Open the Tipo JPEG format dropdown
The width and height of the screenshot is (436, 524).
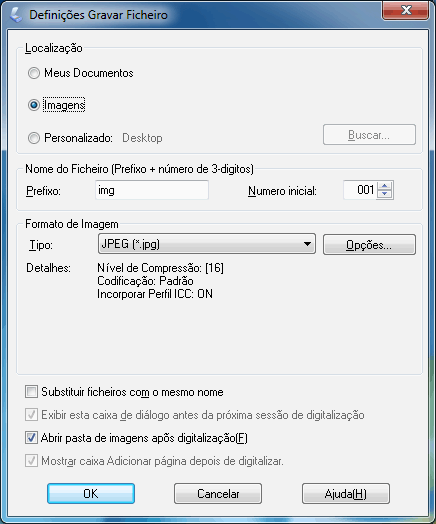click(207, 244)
